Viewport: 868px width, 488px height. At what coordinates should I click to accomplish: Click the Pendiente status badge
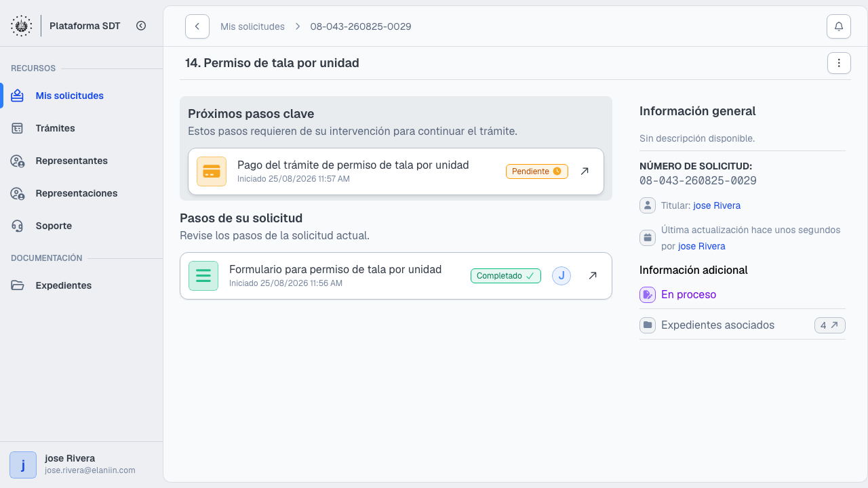[537, 171]
